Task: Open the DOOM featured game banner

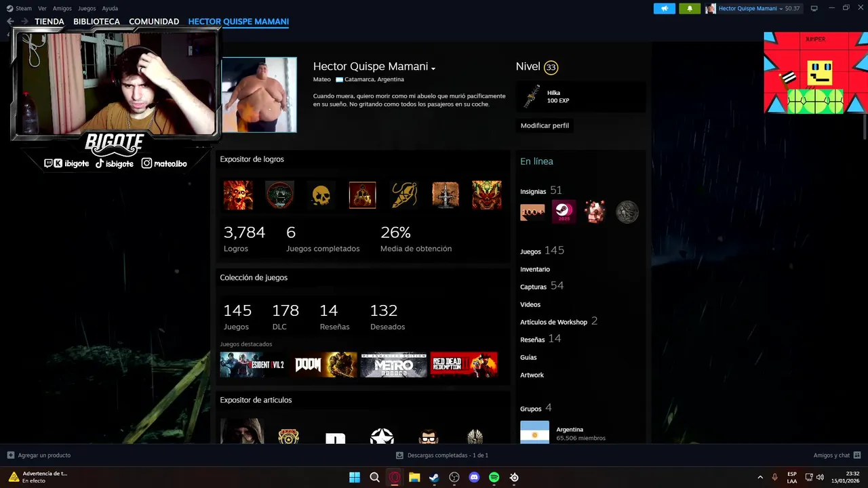Action: pyautogui.click(x=324, y=365)
